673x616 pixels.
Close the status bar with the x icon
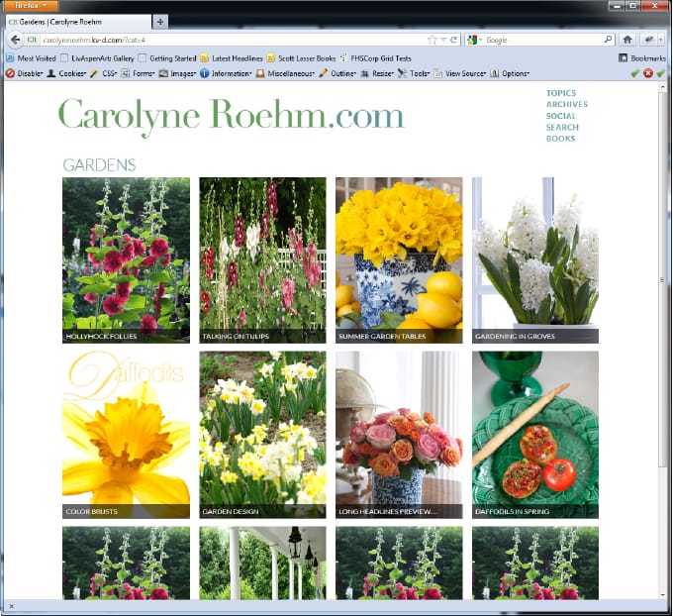pyautogui.click(x=12, y=606)
